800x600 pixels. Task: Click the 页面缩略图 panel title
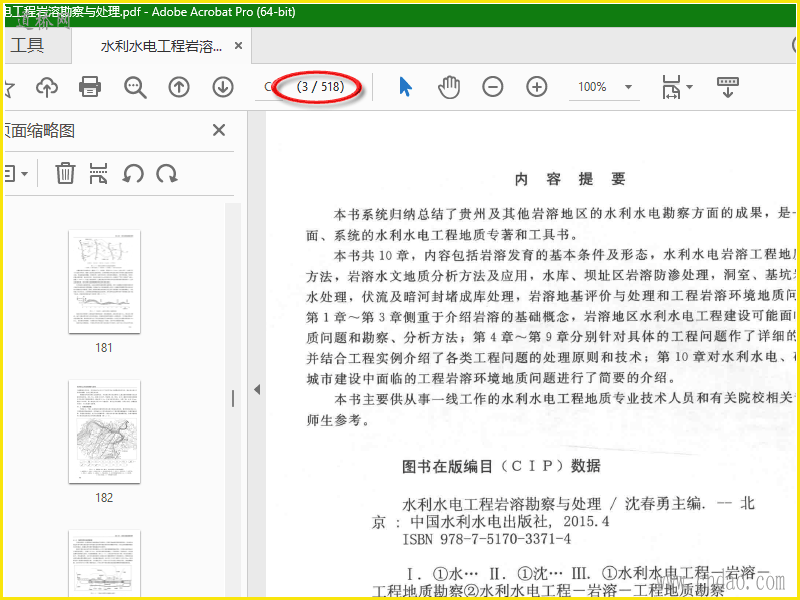point(40,131)
